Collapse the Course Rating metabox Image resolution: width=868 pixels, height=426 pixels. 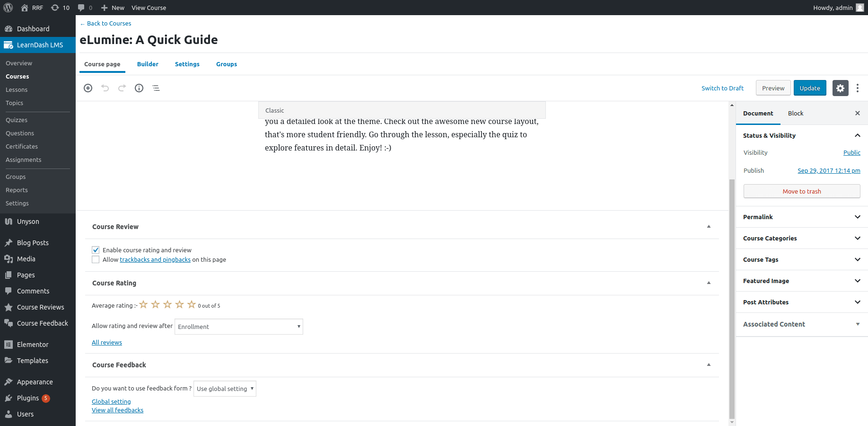[x=709, y=283]
